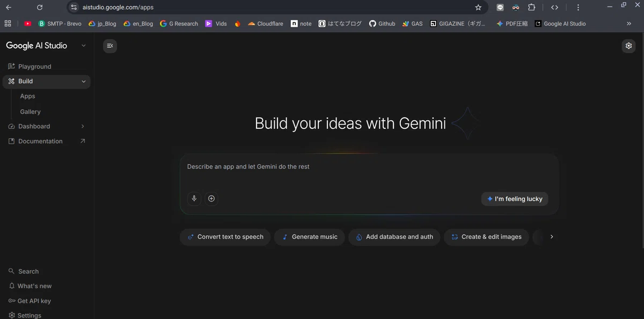Select Build in sidebar
The image size is (644, 319).
[47, 82]
